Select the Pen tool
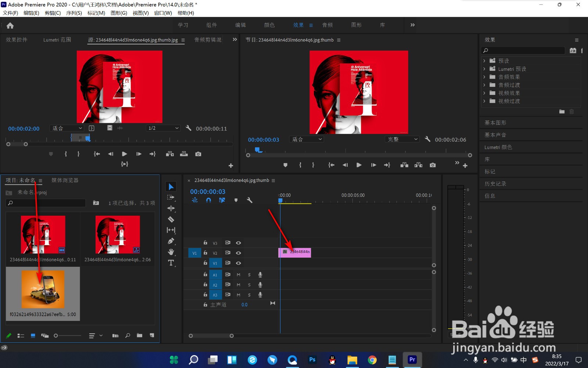 171,241
